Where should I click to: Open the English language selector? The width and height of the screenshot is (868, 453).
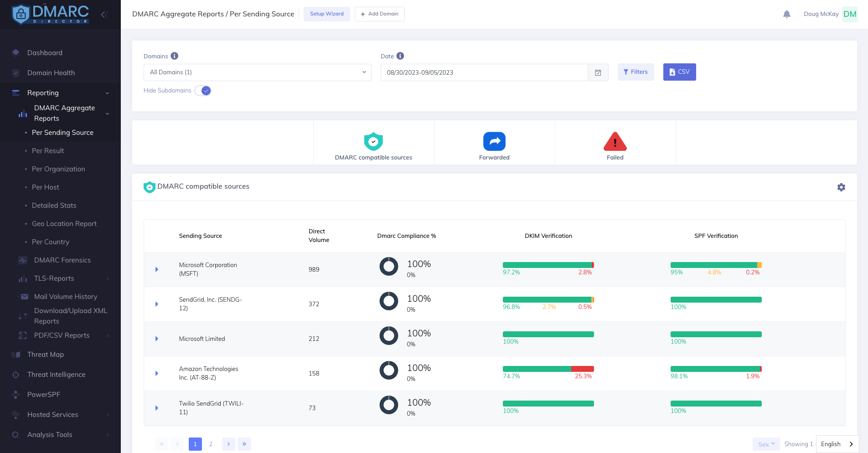point(837,444)
